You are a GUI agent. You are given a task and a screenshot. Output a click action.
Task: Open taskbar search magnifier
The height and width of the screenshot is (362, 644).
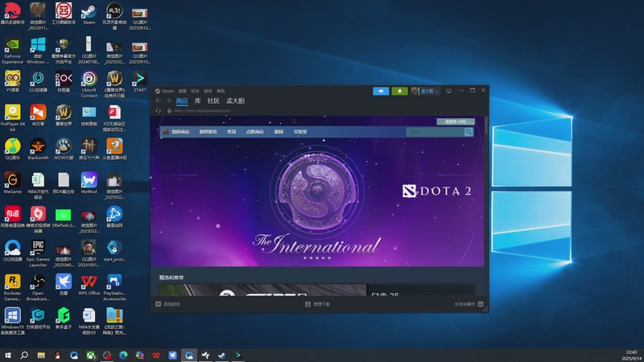(24, 355)
